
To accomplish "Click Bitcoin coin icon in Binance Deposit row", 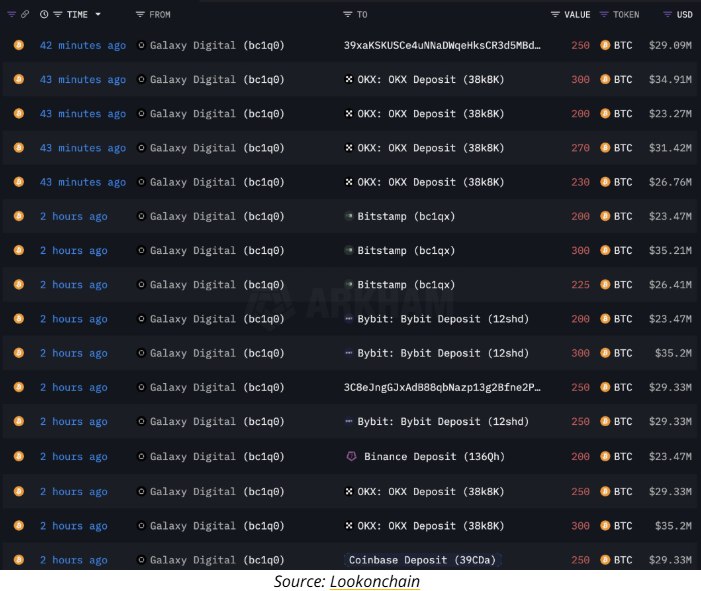I will click(19, 456).
